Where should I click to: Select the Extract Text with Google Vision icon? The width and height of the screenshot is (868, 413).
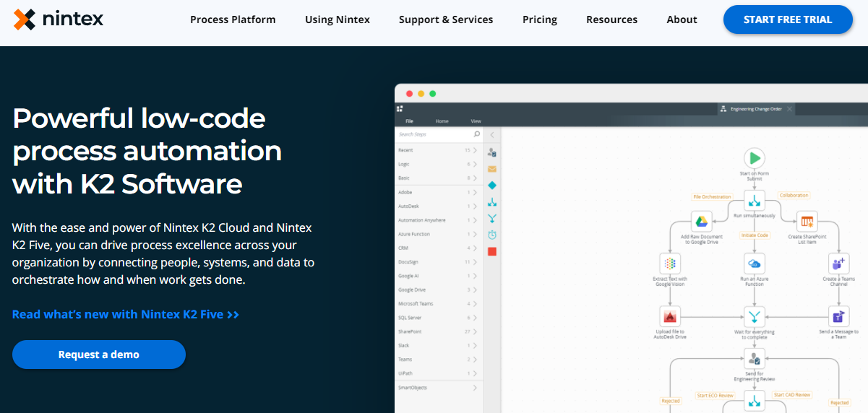point(670,263)
